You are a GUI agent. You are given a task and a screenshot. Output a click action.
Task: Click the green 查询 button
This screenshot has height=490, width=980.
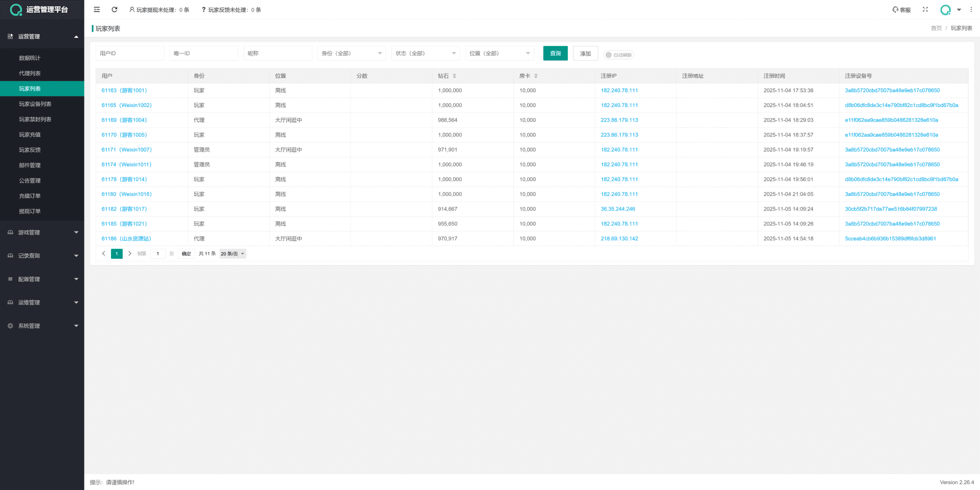(555, 54)
